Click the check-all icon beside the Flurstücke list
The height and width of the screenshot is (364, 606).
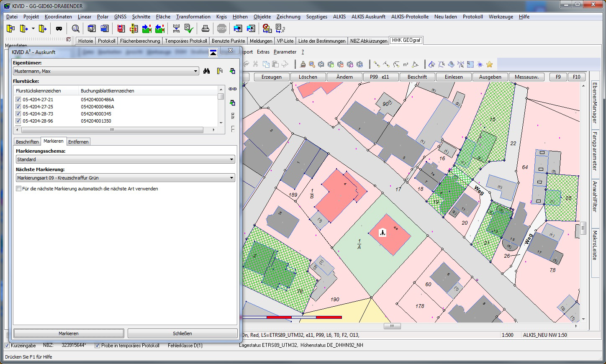coord(233,116)
